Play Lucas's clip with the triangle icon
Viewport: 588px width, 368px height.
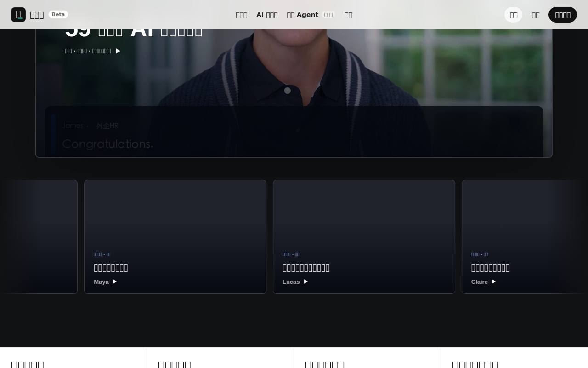click(x=306, y=282)
